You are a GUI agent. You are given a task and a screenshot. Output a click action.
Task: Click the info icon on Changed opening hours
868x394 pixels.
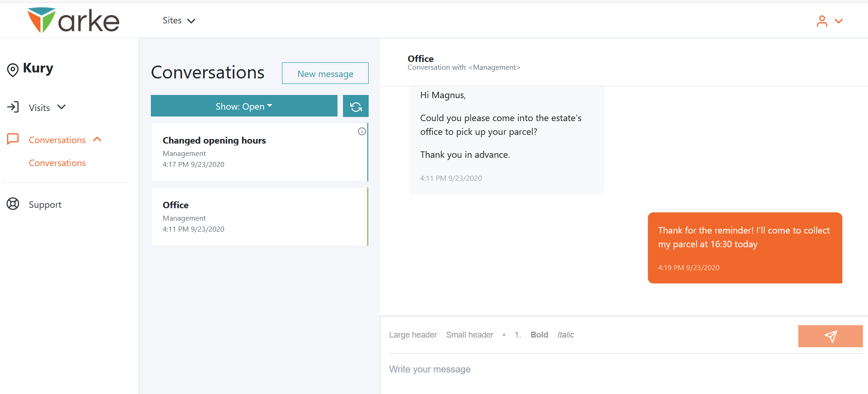point(362,132)
